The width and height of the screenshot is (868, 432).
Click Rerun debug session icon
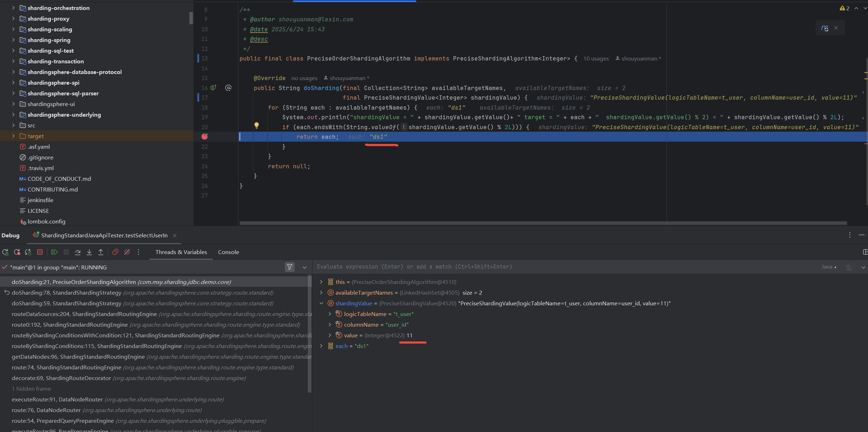click(x=5, y=252)
